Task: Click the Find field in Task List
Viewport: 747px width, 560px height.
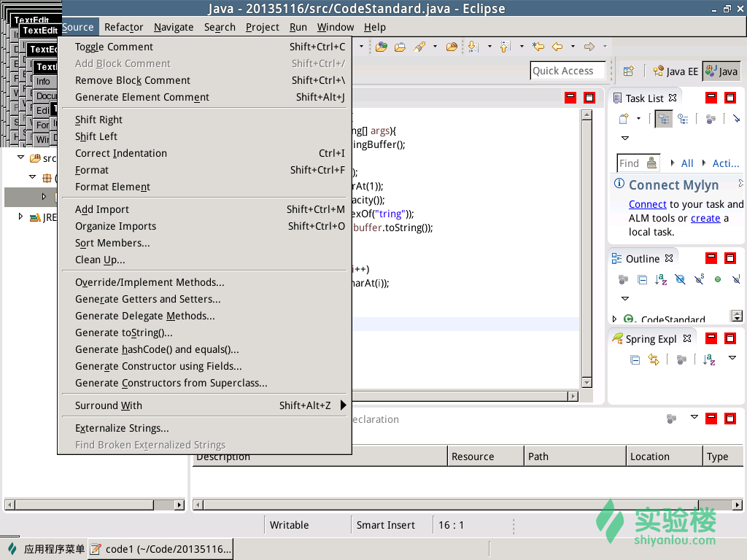Action: (x=638, y=163)
